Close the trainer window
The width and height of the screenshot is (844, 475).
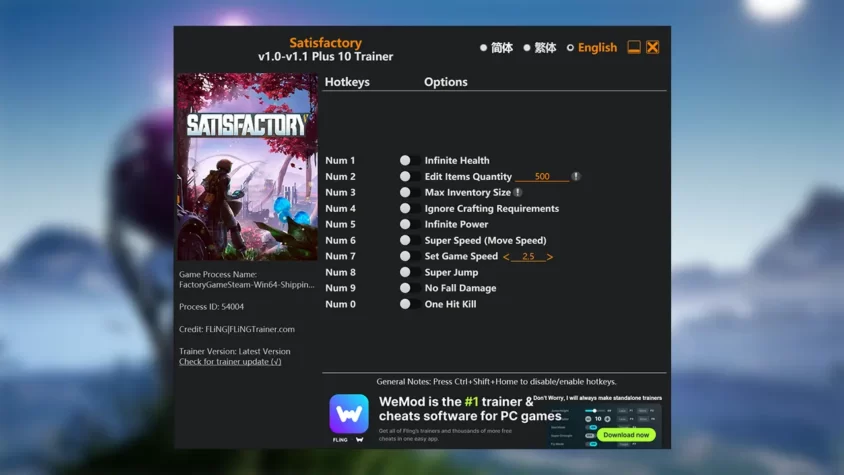(653, 47)
